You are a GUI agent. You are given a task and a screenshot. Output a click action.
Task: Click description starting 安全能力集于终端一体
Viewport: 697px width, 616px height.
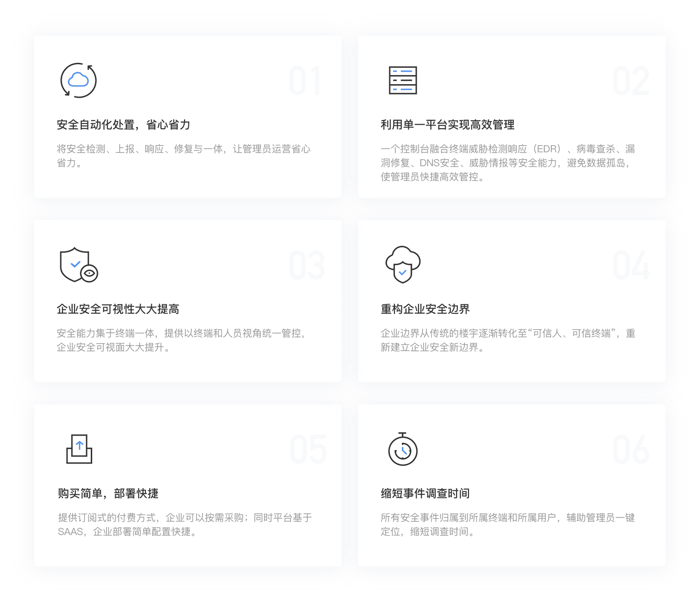(182, 340)
